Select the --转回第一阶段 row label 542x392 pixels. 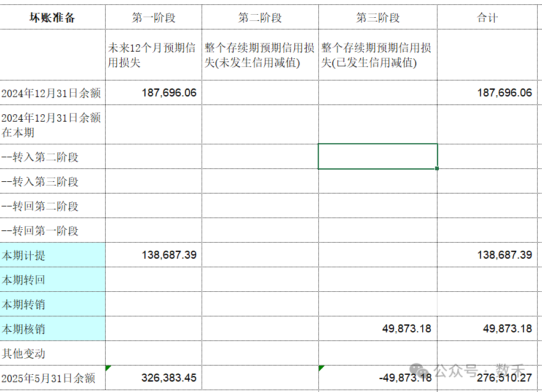[52, 230]
